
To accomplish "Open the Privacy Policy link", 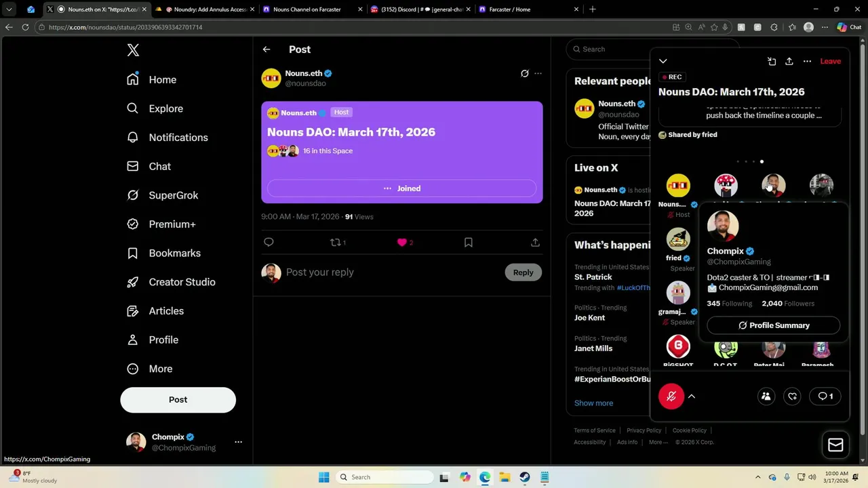I will click(644, 430).
